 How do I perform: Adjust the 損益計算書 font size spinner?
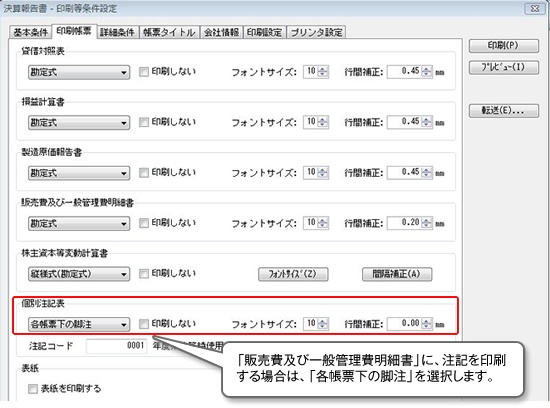click(x=323, y=122)
